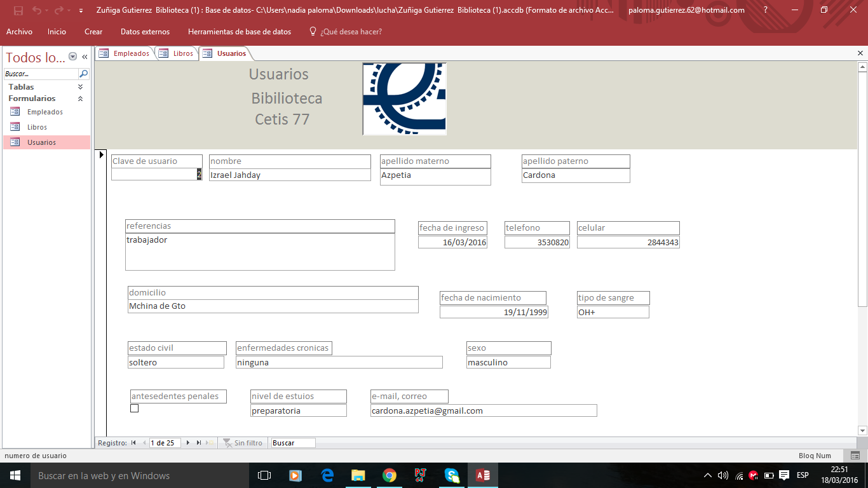Screen dimensions: 868x488
Task: Open Herramientas de base de datos tab
Action: [x=240, y=32]
